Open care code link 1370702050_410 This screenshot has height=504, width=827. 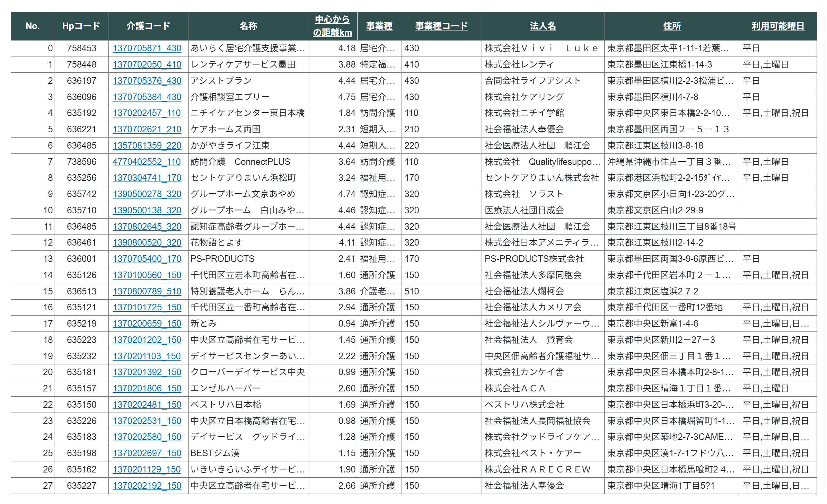click(x=147, y=64)
